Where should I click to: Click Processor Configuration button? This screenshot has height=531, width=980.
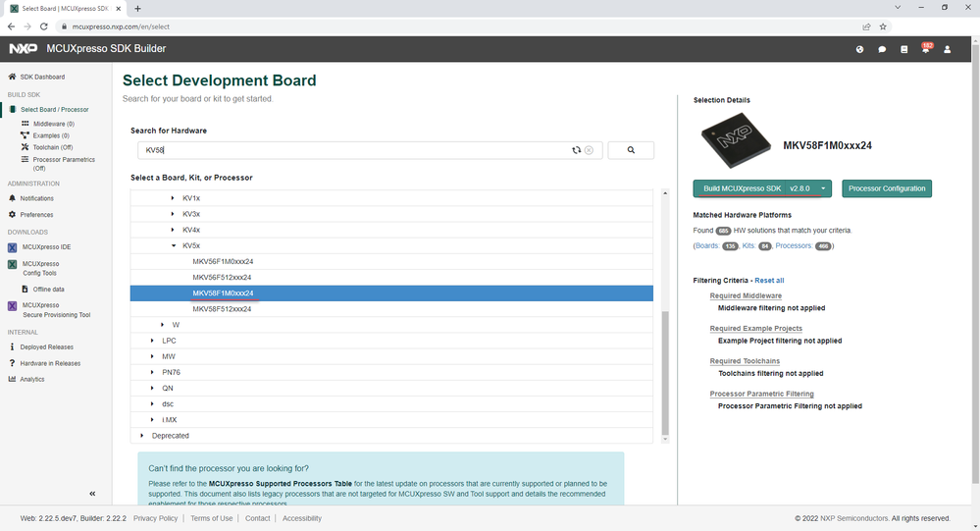coord(887,188)
